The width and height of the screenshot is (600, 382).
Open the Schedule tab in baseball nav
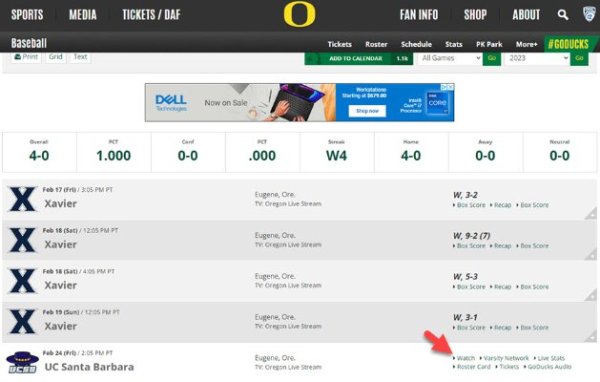tap(416, 44)
